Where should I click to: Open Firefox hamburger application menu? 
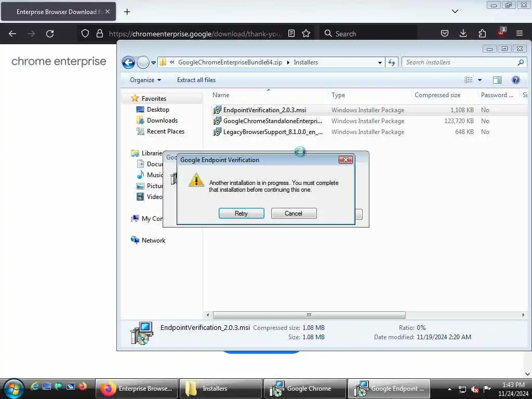(520, 33)
